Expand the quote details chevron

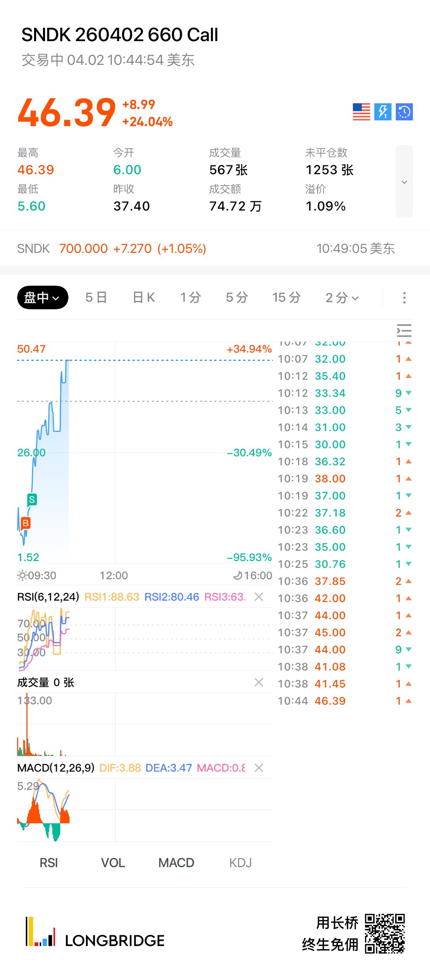coord(404,182)
